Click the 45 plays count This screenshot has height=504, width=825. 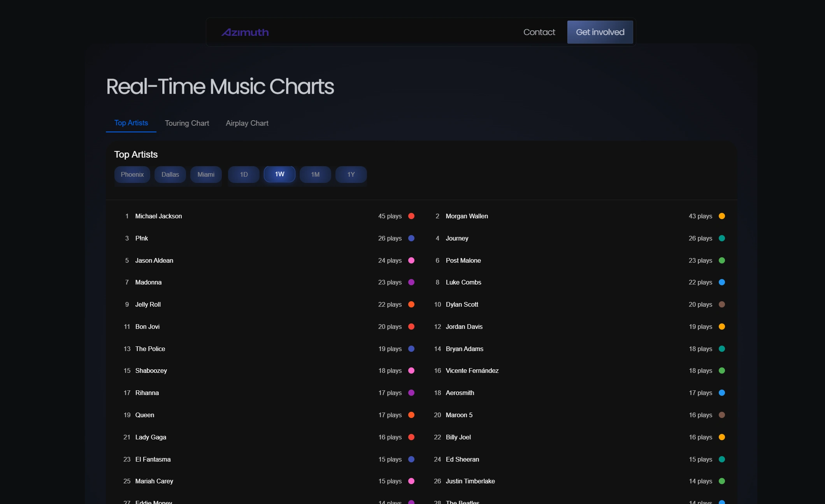tap(390, 216)
